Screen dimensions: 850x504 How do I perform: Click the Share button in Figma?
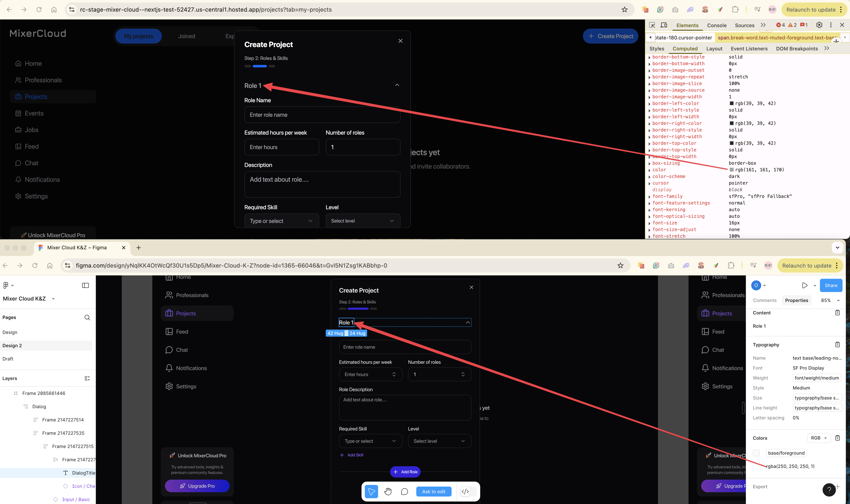831,285
